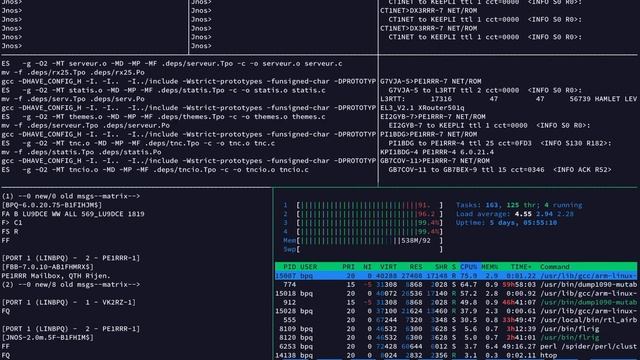Click the '[FBB-7.0.10-AB1FHMRX$]' line
This screenshot has width=640, height=360.
48,267
